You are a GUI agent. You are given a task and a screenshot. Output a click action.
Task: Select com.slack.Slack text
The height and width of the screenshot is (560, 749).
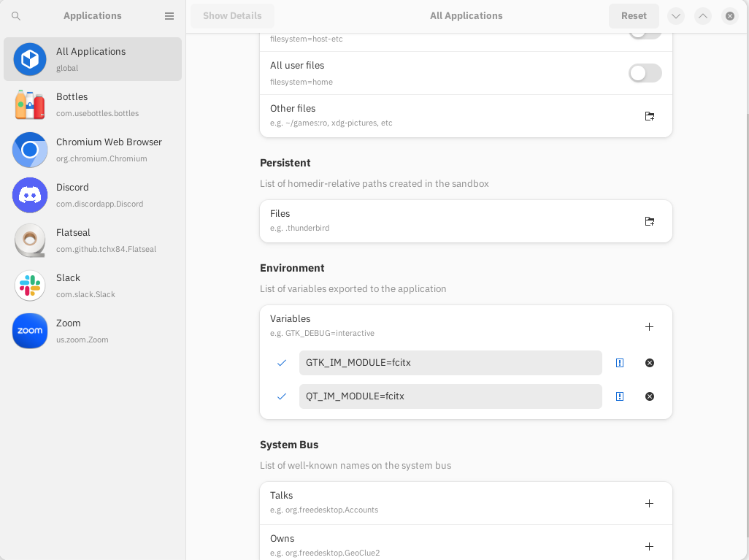pyautogui.click(x=85, y=294)
